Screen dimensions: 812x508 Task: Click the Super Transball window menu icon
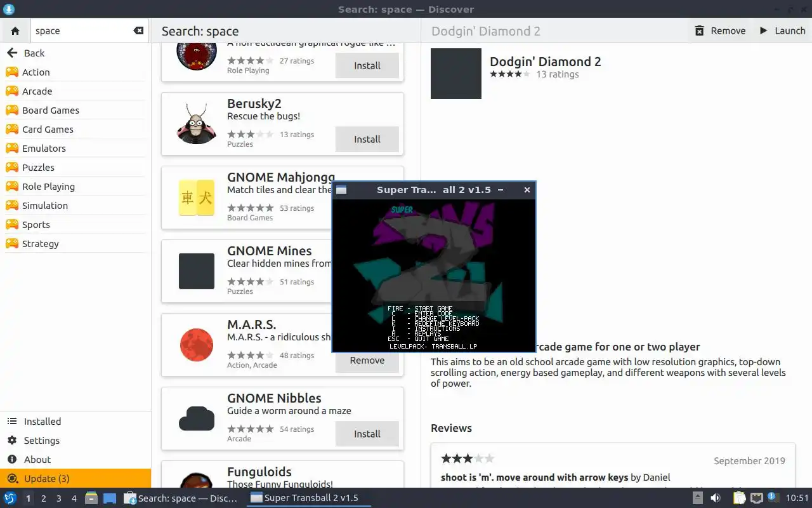(341, 190)
